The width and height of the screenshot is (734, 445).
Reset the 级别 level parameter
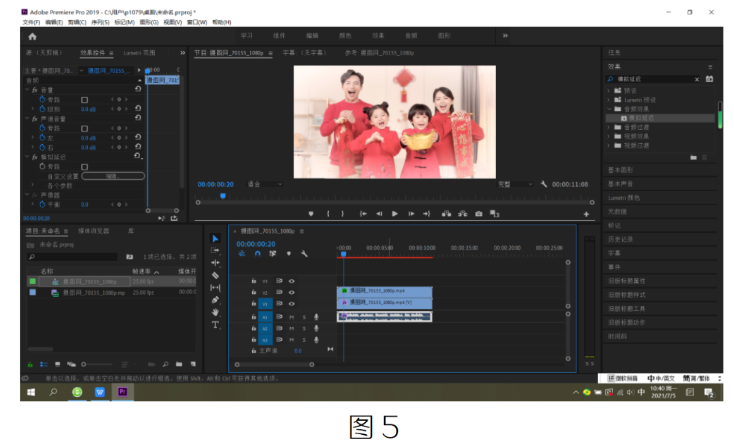(x=138, y=109)
